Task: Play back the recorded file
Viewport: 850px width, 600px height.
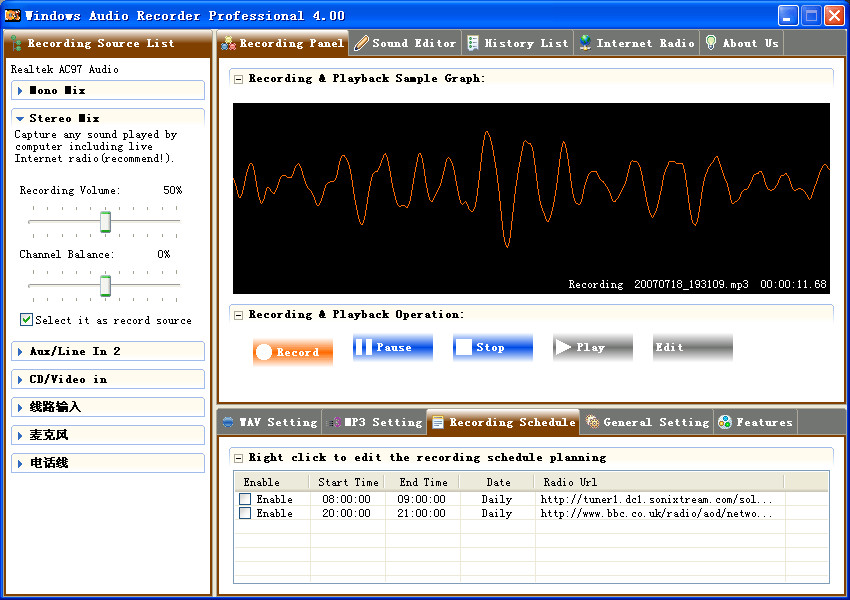Action: [593, 347]
